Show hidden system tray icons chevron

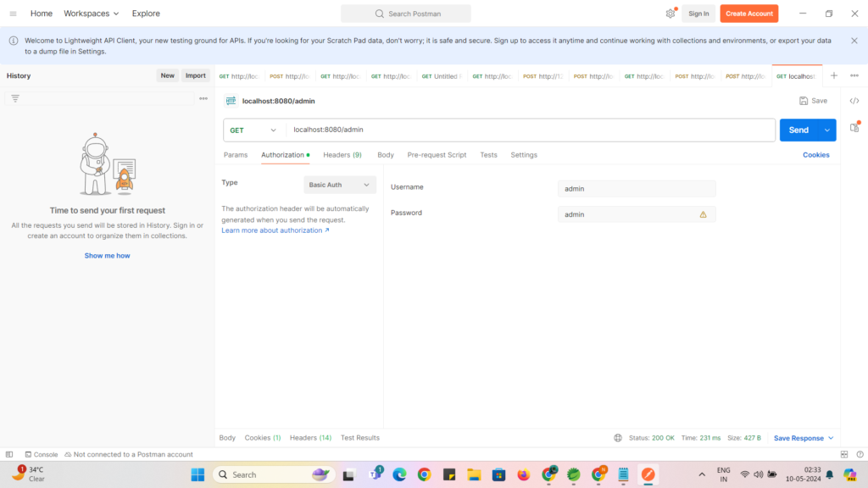click(x=702, y=474)
